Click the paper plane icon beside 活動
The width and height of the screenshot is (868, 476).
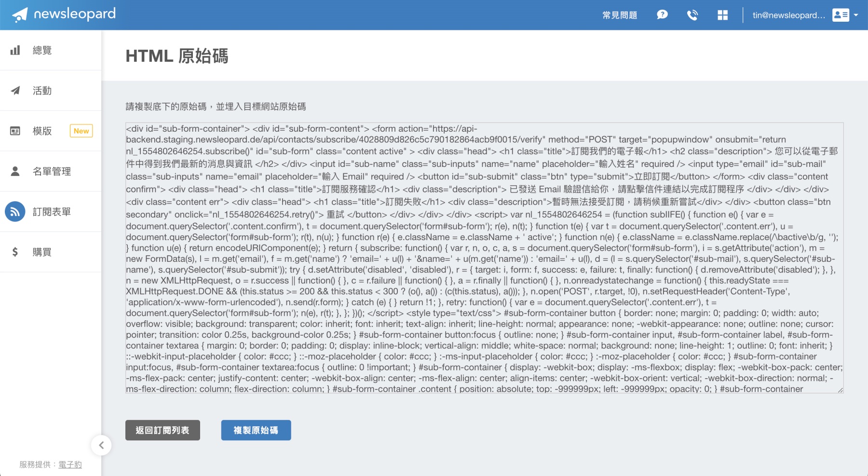[15, 91]
